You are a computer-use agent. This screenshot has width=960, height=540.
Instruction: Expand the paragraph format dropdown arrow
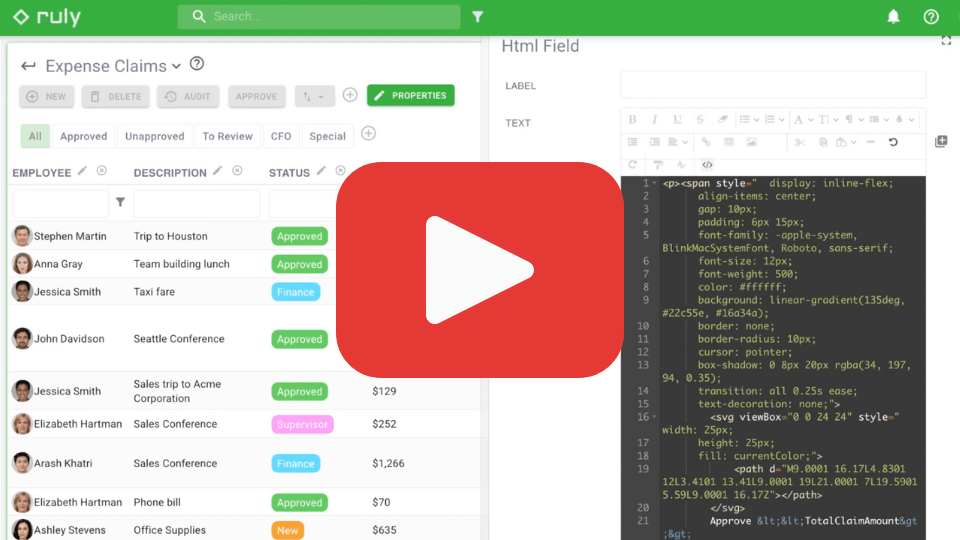(861, 120)
